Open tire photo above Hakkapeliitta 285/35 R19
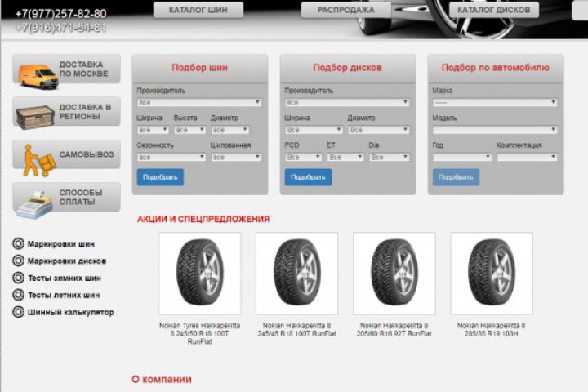Viewport: 588px width, 392px height. (x=492, y=274)
